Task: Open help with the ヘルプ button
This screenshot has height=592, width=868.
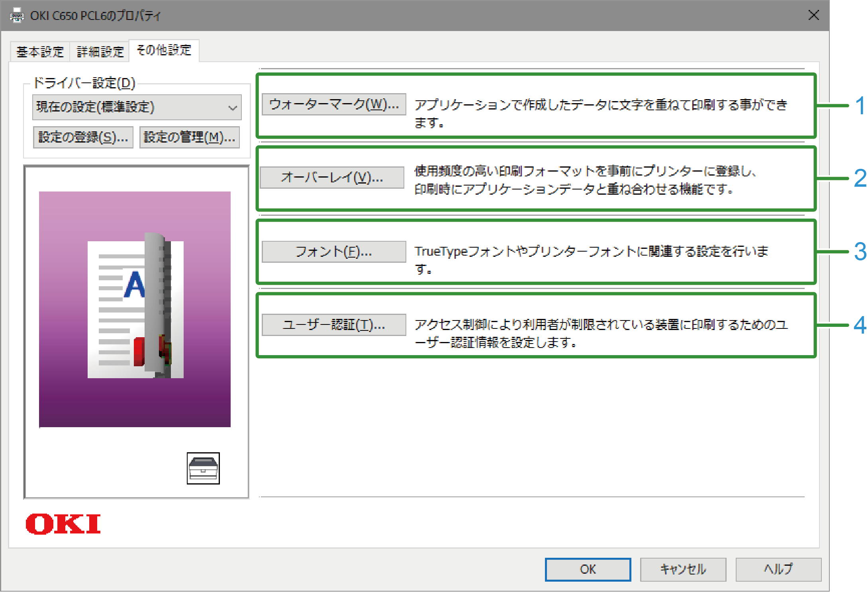Action: [x=778, y=569]
